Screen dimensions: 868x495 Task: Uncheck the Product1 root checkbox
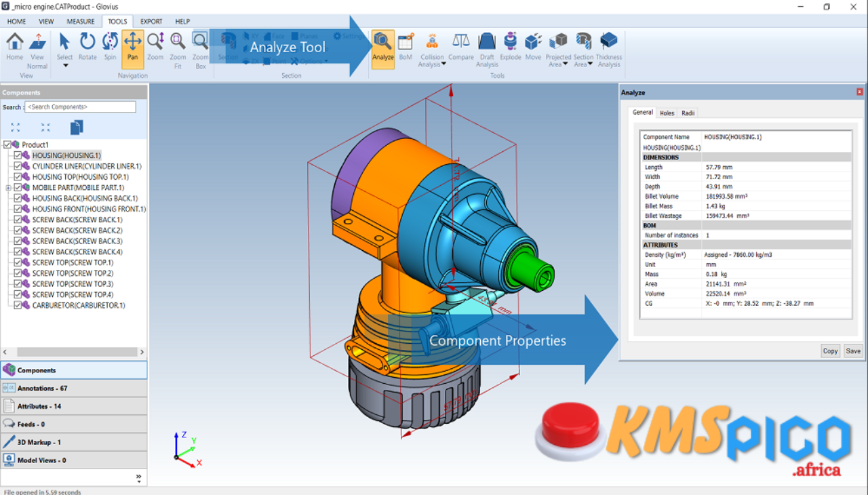tap(7, 144)
